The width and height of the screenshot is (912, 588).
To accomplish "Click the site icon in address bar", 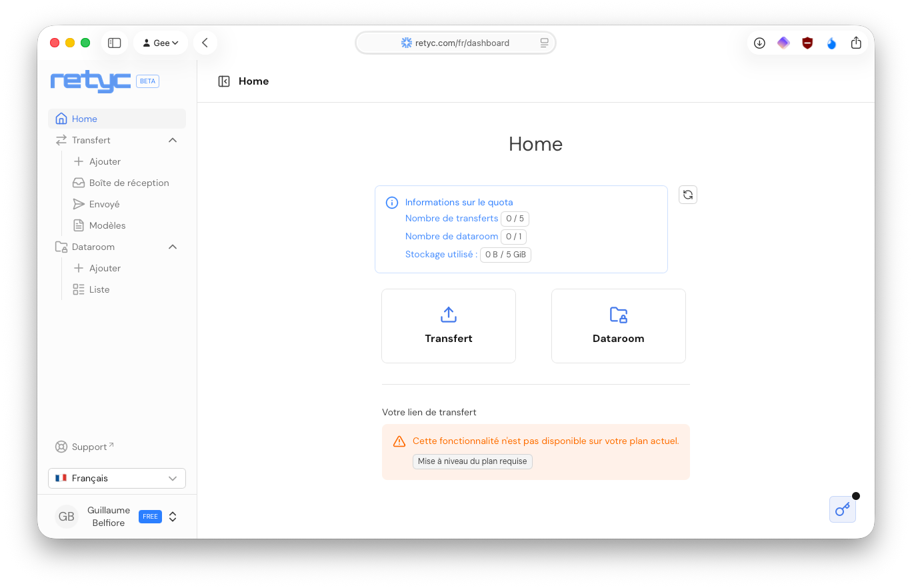I will point(406,43).
